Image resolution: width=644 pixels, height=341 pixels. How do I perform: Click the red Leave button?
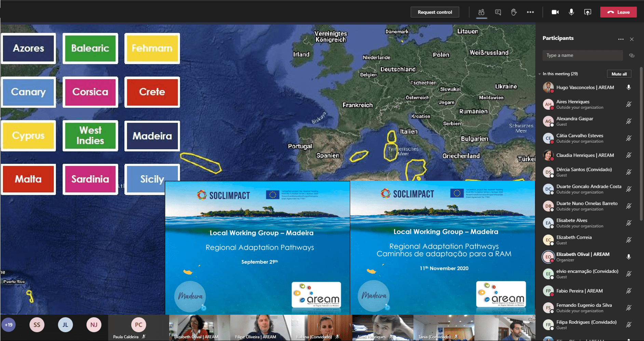click(x=618, y=12)
